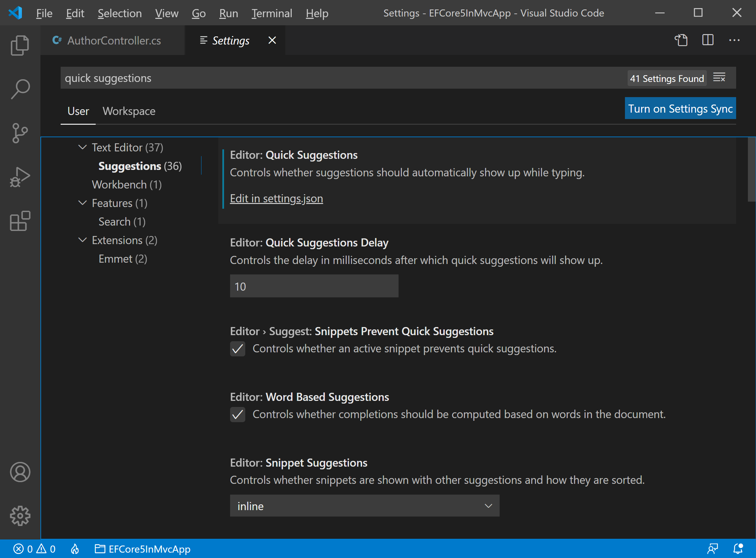
Task: Click the Open Settings (JSON) icon
Action: (681, 40)
